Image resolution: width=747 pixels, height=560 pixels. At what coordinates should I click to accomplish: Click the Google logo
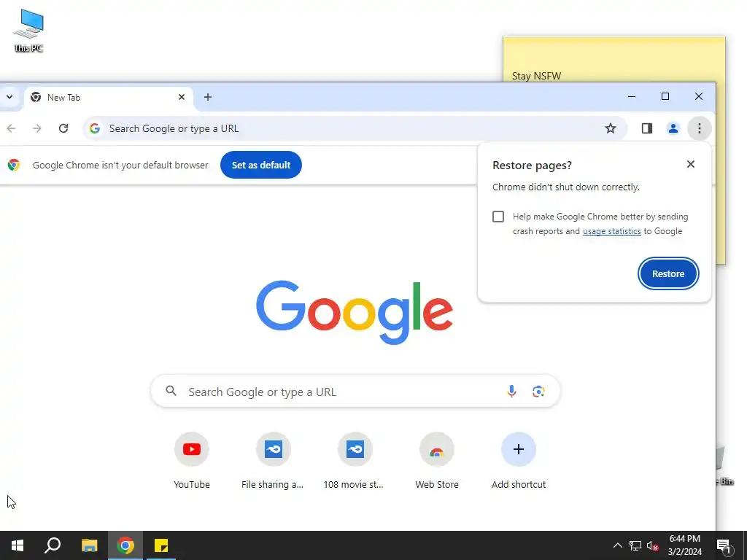355,312
